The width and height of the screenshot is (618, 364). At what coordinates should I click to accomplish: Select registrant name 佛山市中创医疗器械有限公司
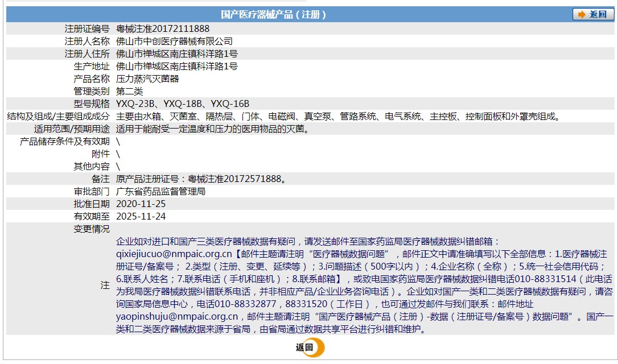[174, 42]
